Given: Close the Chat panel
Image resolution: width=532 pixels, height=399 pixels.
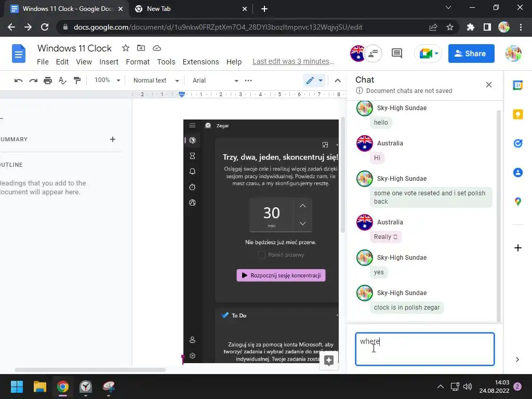Looking at the screenshot, I should (x=488, y=85).
